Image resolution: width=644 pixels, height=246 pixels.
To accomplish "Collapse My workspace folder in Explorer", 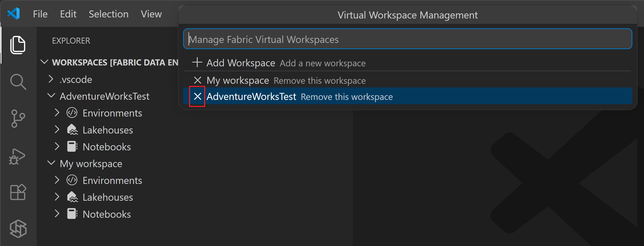I will pos(51,163).
